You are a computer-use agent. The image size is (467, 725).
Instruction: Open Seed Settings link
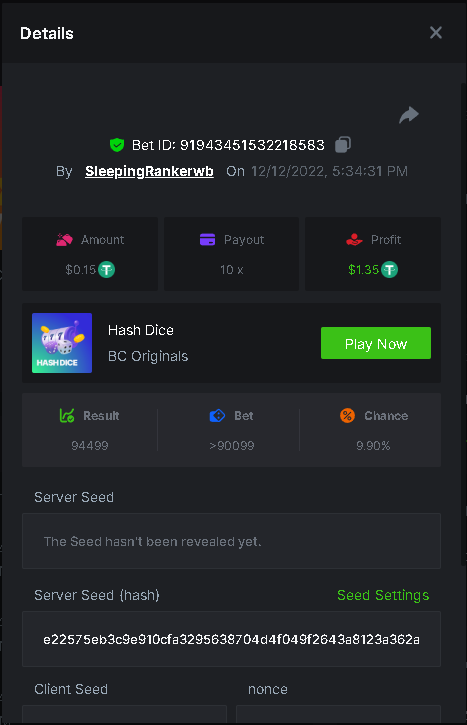(x=383, y=595)
